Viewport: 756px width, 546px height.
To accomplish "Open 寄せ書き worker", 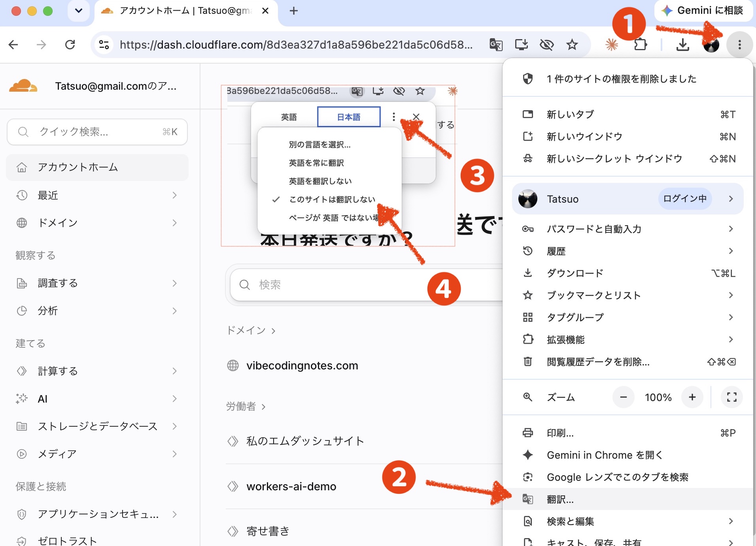I will pos(268,531).
